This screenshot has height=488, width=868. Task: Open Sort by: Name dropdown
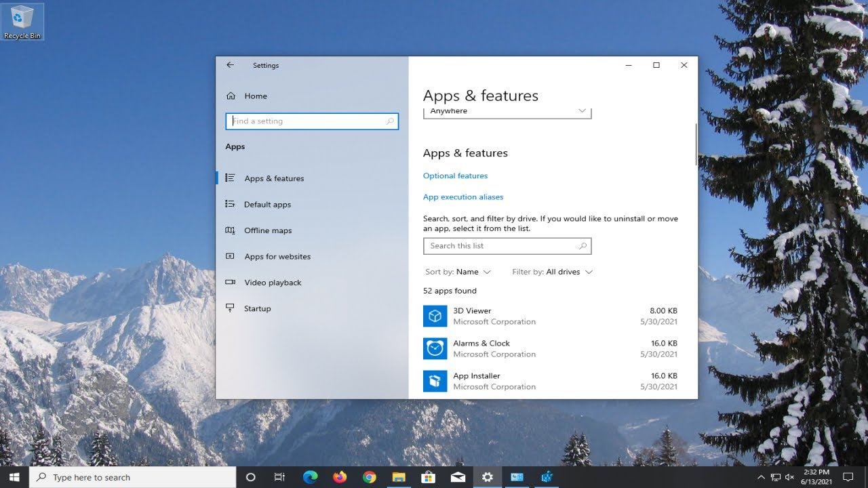[458, 272]
